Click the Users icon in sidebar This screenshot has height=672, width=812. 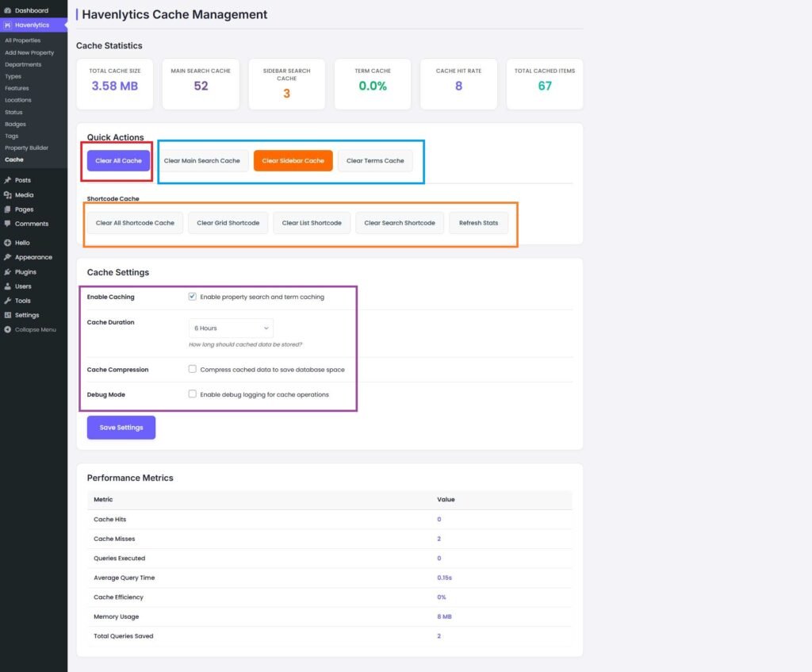click(x=8, y=286)
